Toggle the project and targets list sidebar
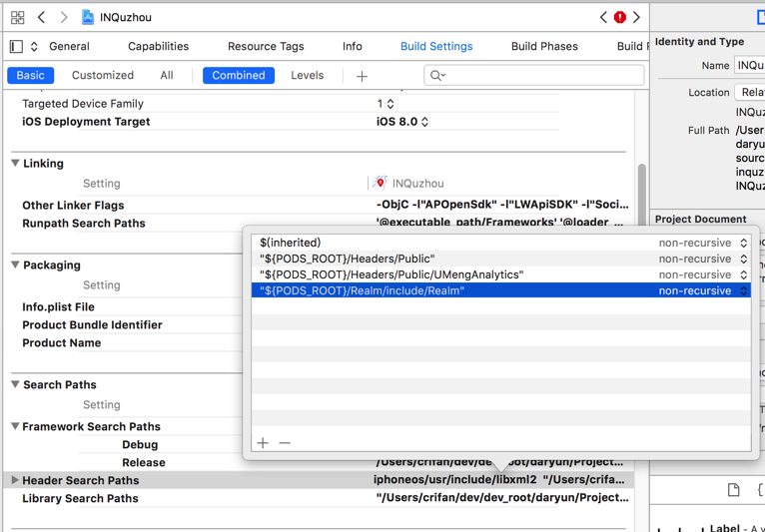This screenshot has width=765, height=532. 16,46
